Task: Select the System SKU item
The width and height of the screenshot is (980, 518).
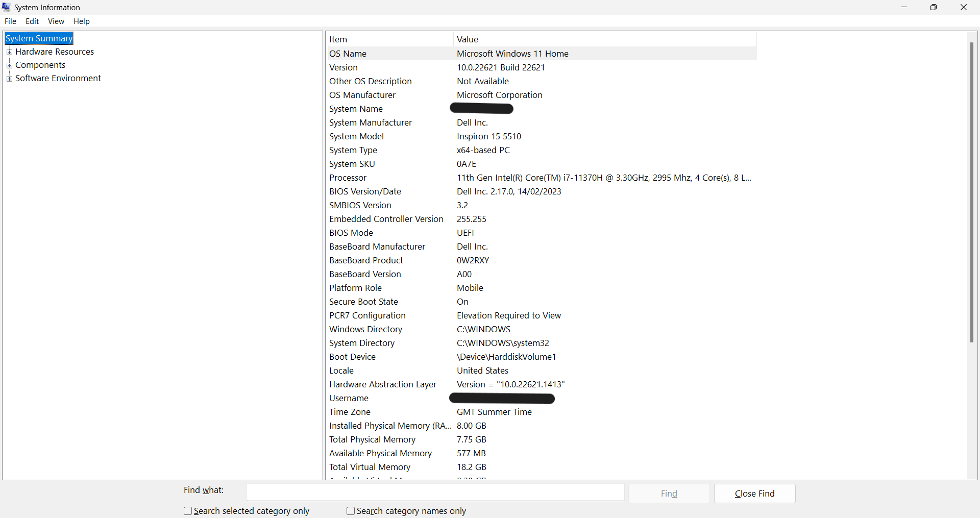Action: [x=352, y=164]
